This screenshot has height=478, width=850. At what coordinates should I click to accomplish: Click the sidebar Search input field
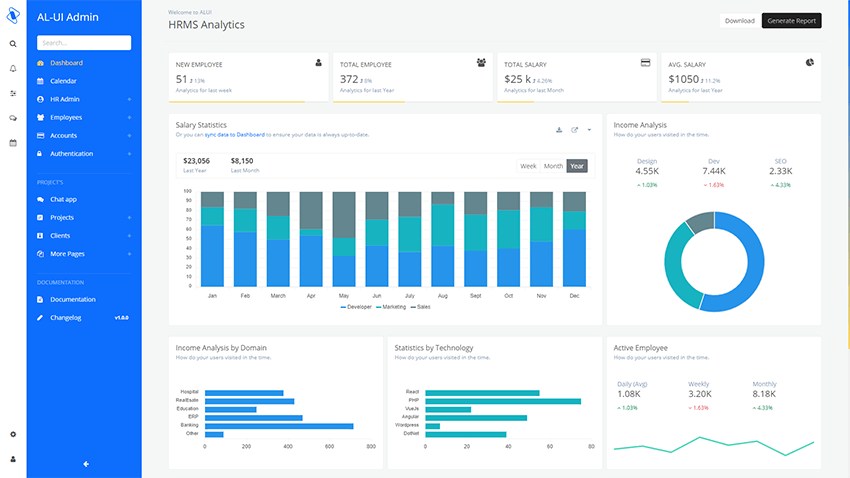pyautogui.click(x=84, y=43)
